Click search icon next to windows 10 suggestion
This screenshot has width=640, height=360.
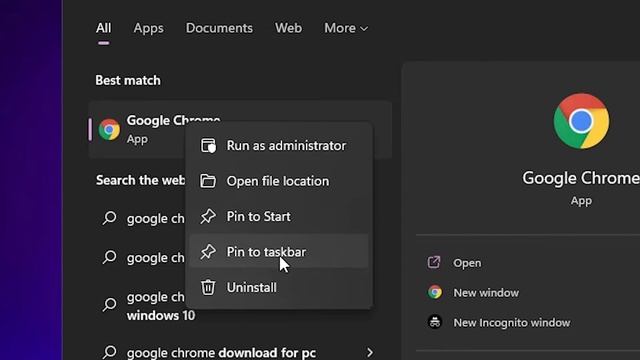click(109, 305)
